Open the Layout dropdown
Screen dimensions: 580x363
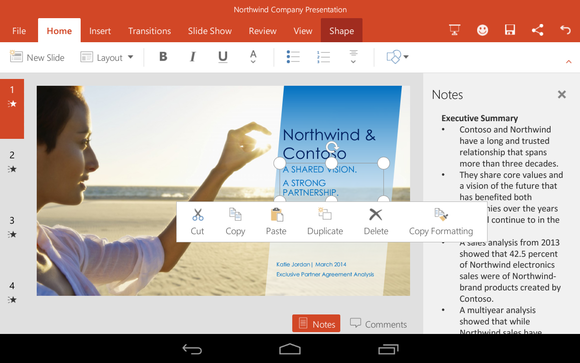107,57
